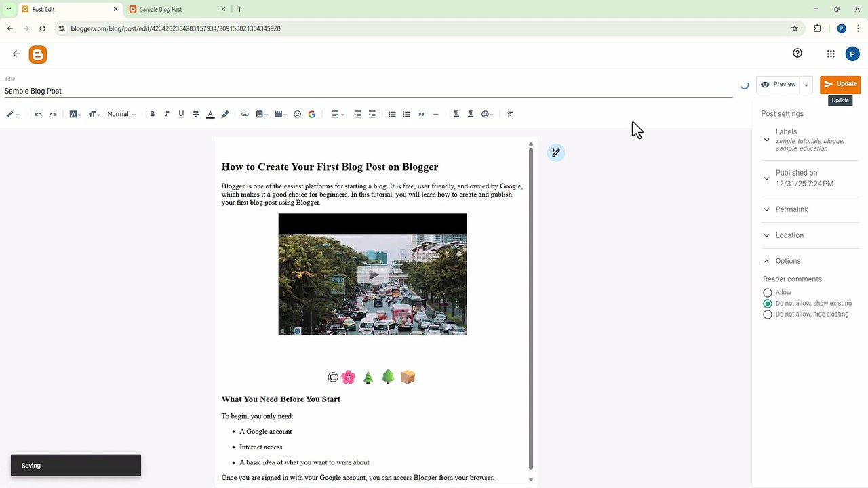Click the Google search box icon
Screen dimensions: 868x488
click(312, 114)
